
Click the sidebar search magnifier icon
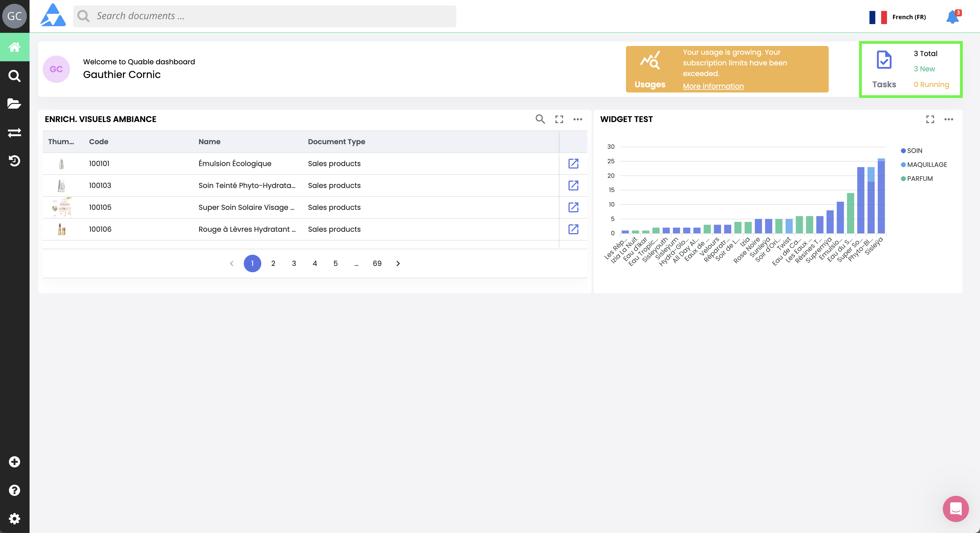coord(15,76)
